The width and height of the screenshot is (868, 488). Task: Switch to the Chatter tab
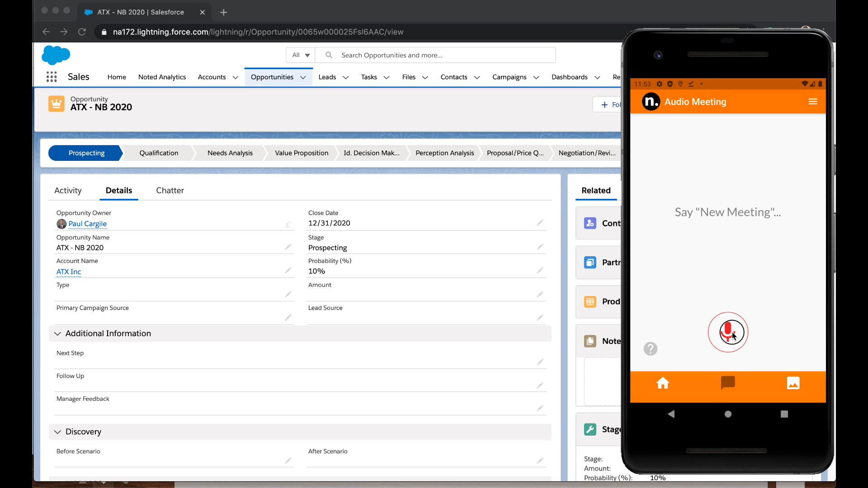coord(170,190)
